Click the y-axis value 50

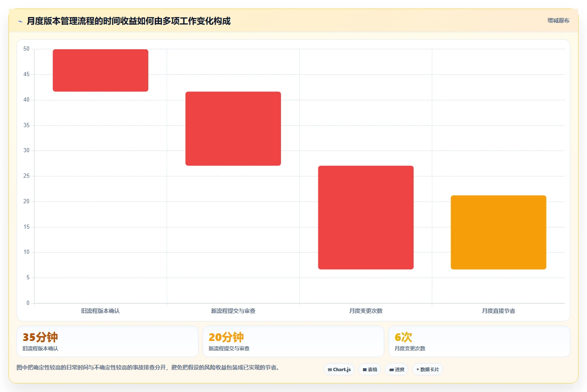coord(26,49)
